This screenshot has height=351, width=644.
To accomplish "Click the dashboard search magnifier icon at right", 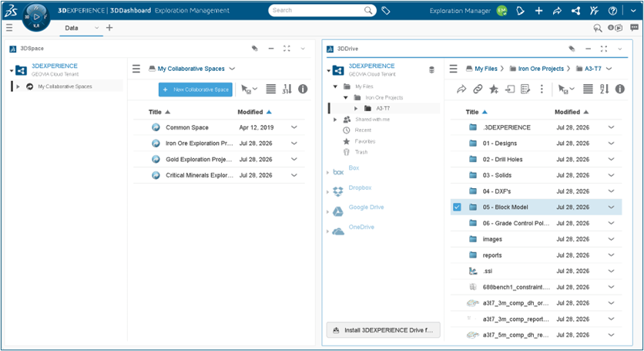I will pos(597,28).
